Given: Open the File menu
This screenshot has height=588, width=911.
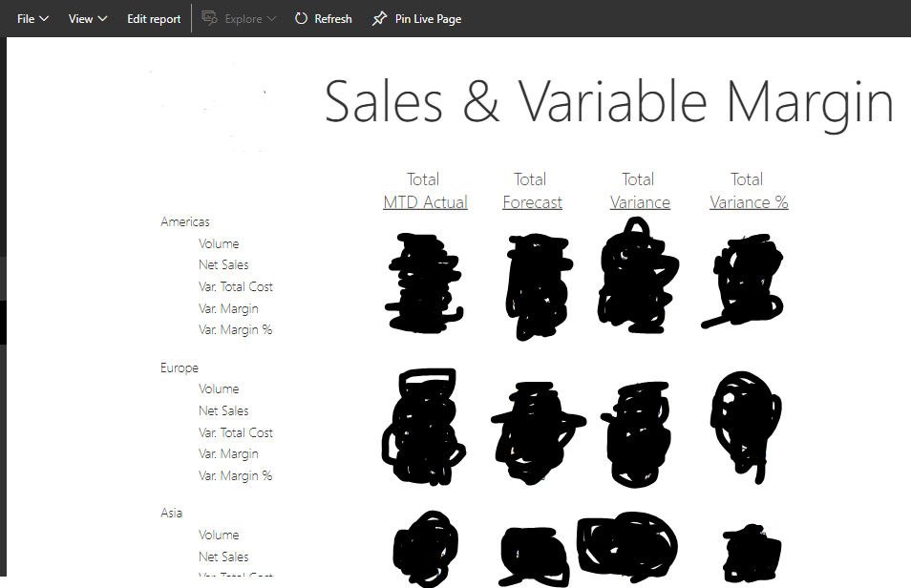Looking at the screenshot, I should click(32, 18).
